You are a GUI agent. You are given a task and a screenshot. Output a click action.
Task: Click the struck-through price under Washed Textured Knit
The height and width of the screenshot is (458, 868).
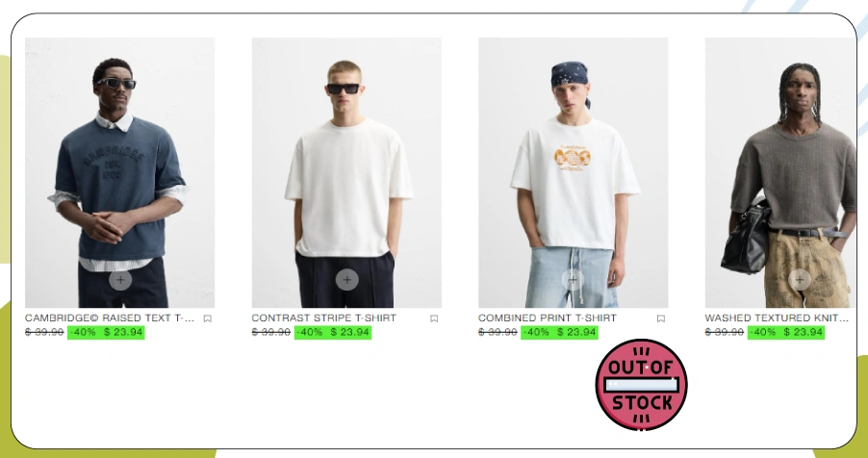(x=724, y=332)
